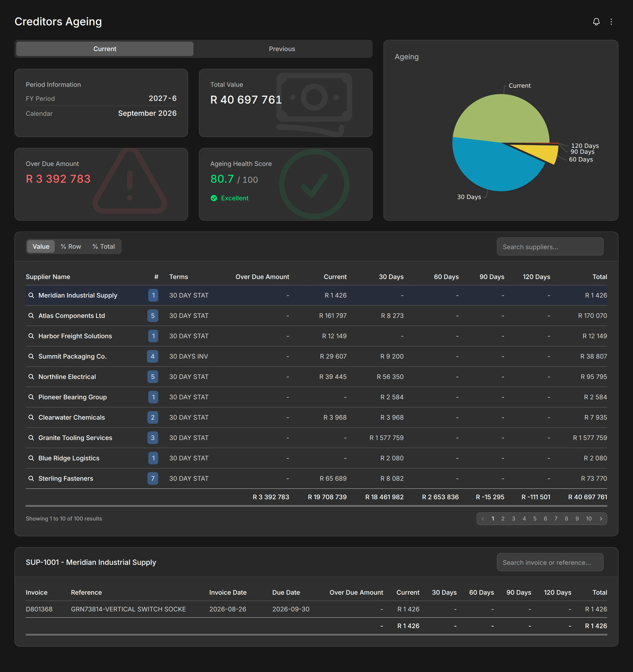
Task: Sort by Supplier Name column header
Action: [x=48, y=277]
